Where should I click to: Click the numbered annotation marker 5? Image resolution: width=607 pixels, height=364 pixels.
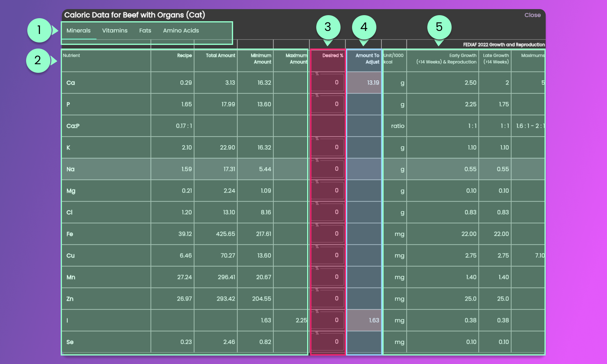tap(439, 27)
